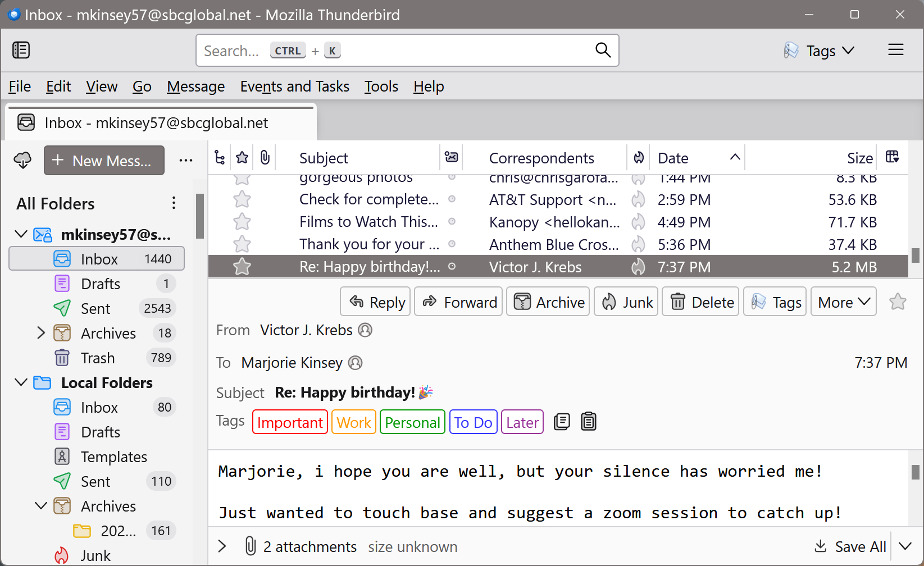Sort messages by Date column
Screen dimensions: 924x566
point(697,158)
